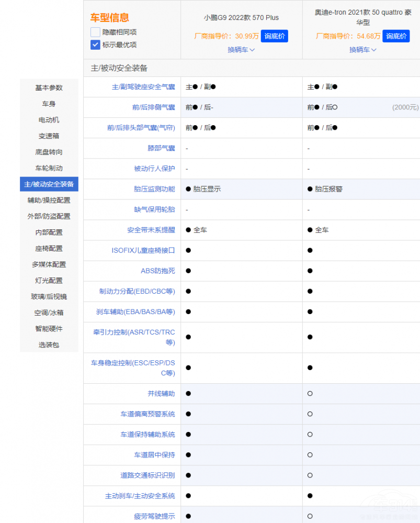Click the 主/副驾驶座安全气囊 link
This screenshot has width=420, height=523.
(143, 87)
